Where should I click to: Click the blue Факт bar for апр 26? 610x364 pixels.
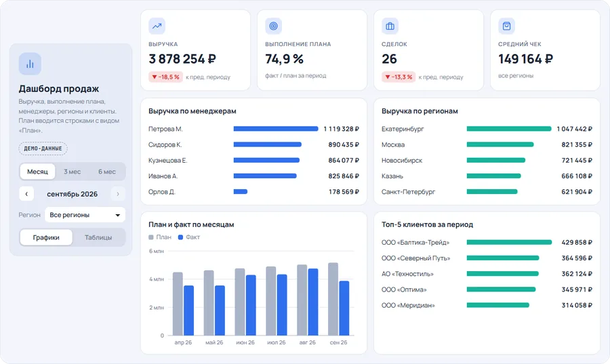click(188, 310)
